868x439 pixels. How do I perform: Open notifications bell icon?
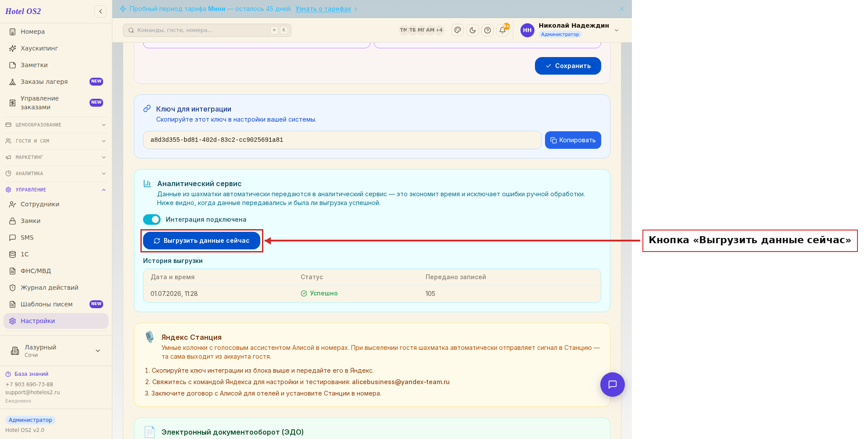pos(502,30)
